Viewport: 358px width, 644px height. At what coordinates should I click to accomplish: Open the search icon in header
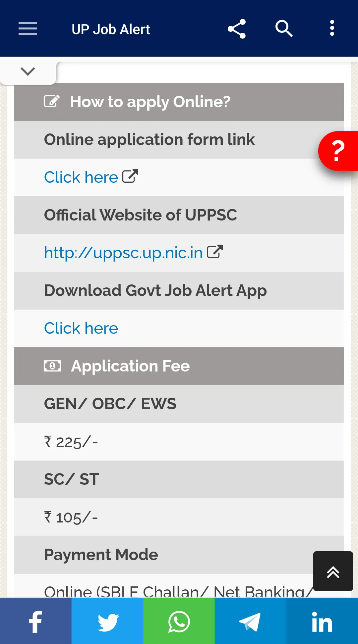click(284, 28)
